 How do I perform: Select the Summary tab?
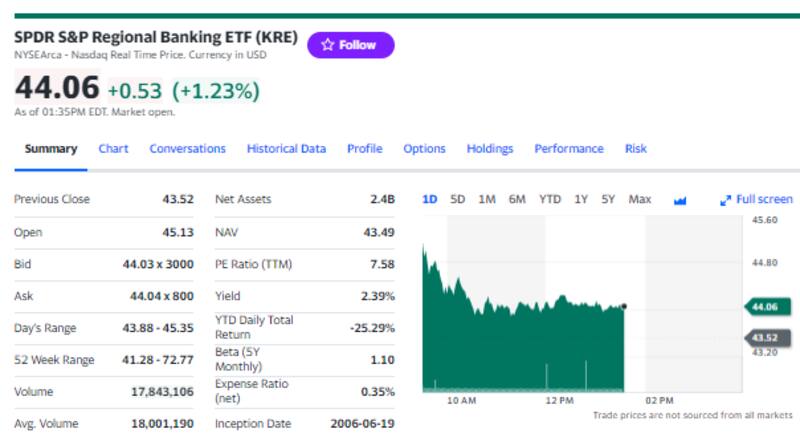(50, 149)
